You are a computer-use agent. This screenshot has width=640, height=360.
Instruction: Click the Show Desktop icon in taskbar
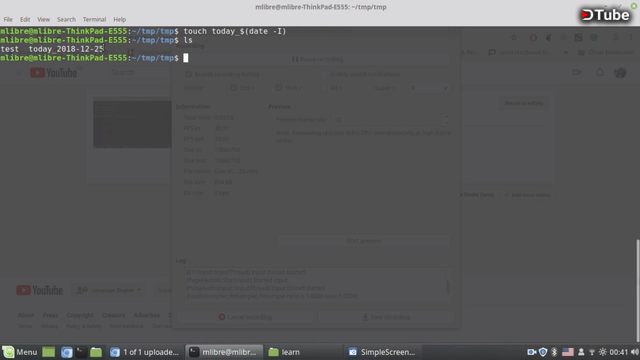[49, 352]
